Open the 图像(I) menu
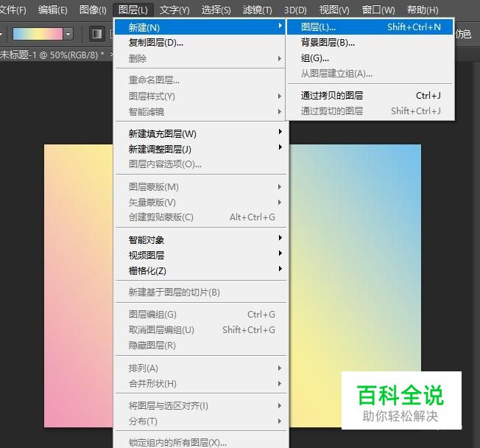 tap(93, 10)
